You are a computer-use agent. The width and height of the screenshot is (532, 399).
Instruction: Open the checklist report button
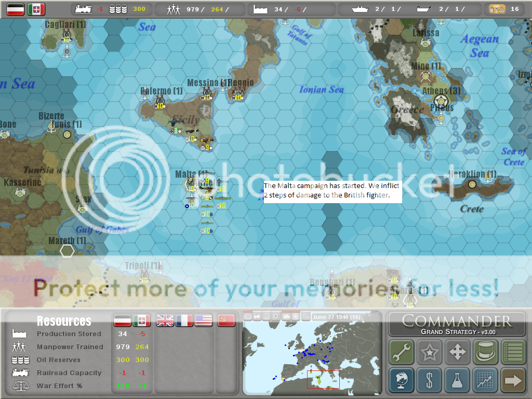pos(513,352)
